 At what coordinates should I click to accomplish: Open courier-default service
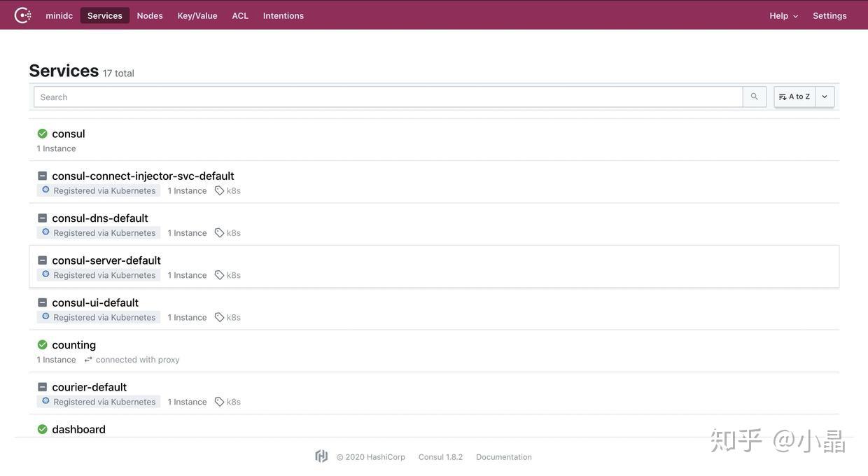(x=90, y=387)
